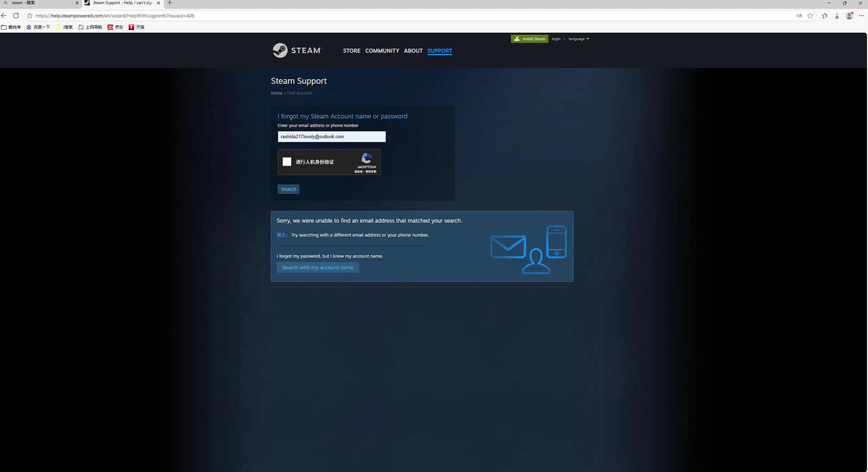Switch to the 'steam - 搜索' tab
Image resolution: width=868 pixels, height=472 pixels.
click(x=40, y=3)
